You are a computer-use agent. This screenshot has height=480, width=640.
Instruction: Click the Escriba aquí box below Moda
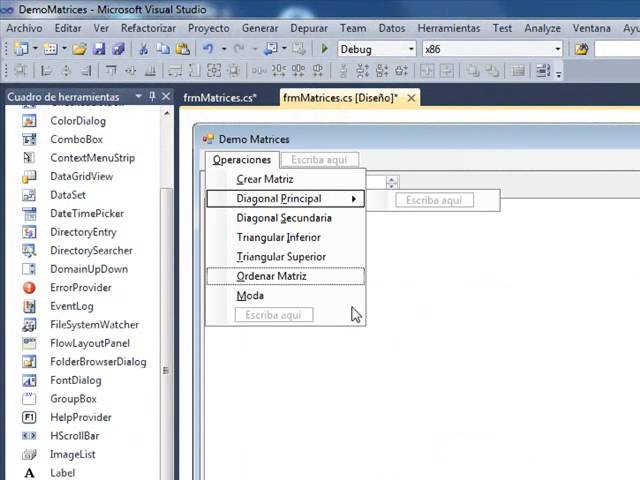click(273, 315)
